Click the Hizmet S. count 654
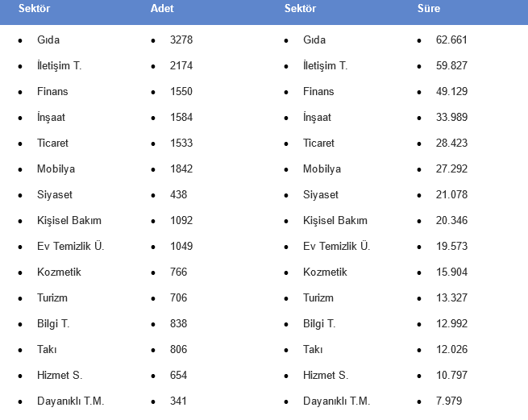Screen dimensions: 528x420 [x=178, y=376]
